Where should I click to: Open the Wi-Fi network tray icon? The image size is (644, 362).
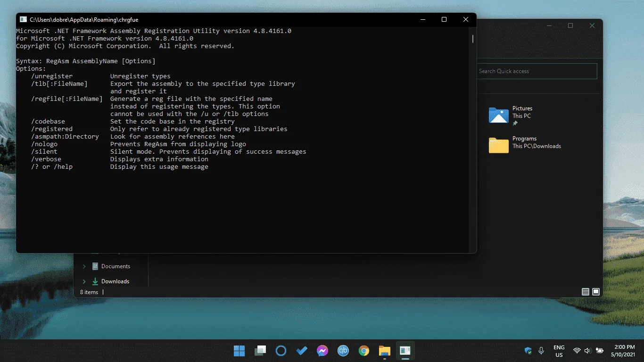[577, 351]
